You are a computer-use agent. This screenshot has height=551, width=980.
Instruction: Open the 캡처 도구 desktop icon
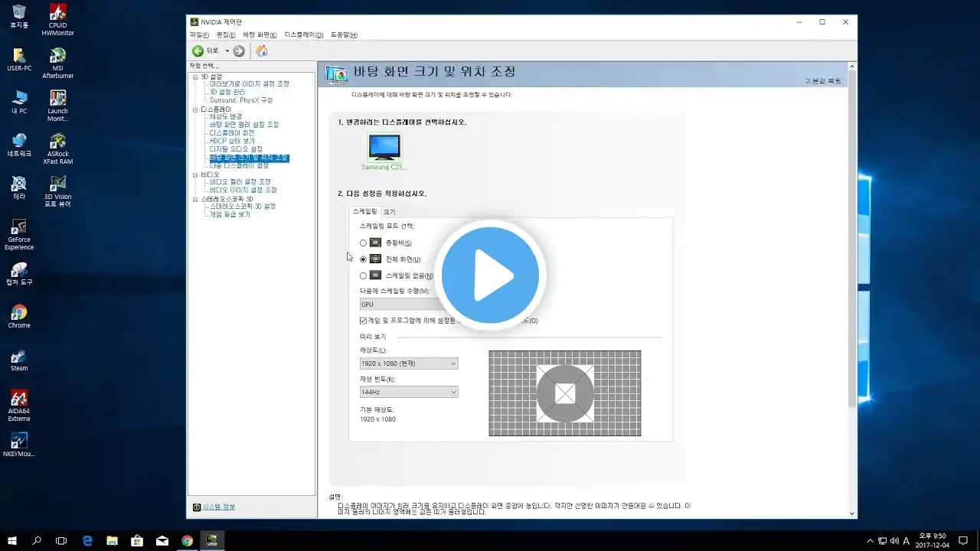tap(19, 273)
